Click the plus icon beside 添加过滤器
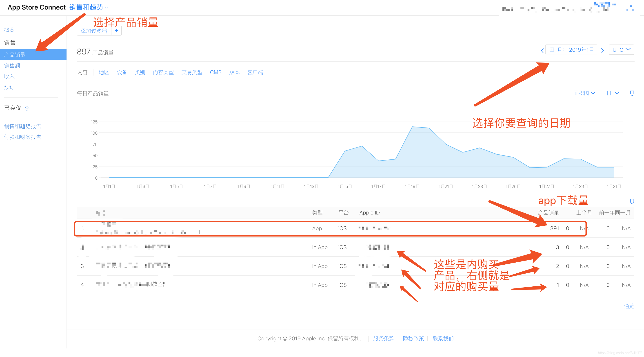644x357 pixels. [x=116, y=31]
